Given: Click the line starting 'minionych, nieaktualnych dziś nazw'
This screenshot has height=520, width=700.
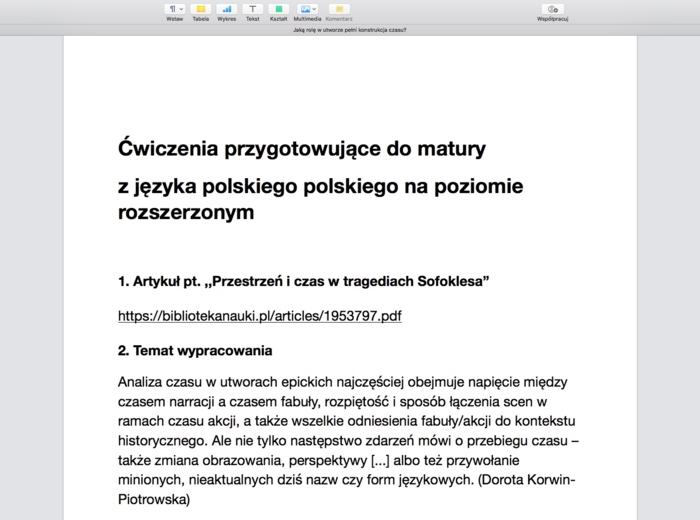Looking at the screenshot, I should pos(347,480).
